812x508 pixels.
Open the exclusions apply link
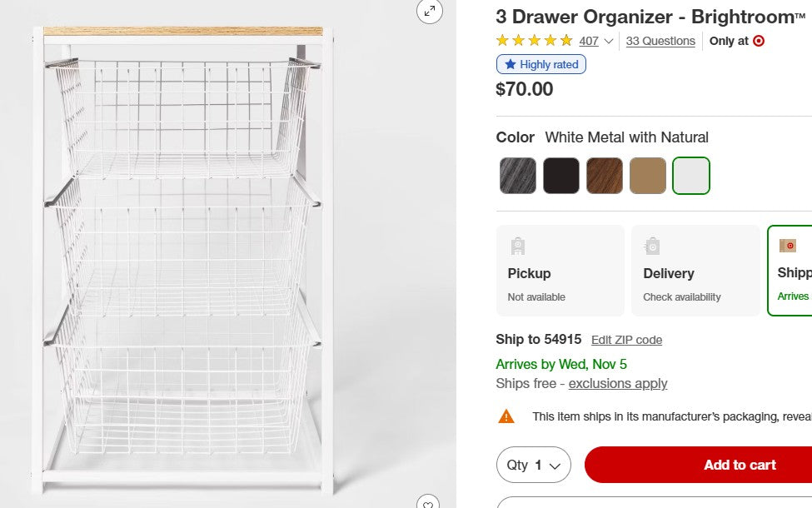pyautogui.click(x=617, y=384)
